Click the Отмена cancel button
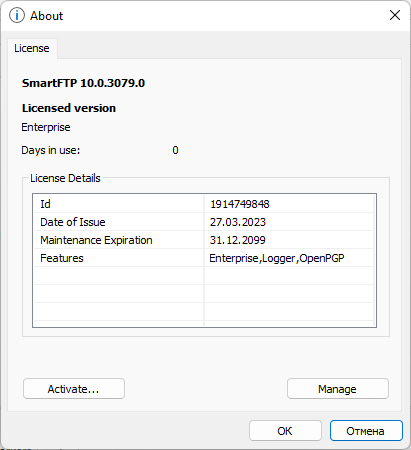 click(x=366, y=431)
